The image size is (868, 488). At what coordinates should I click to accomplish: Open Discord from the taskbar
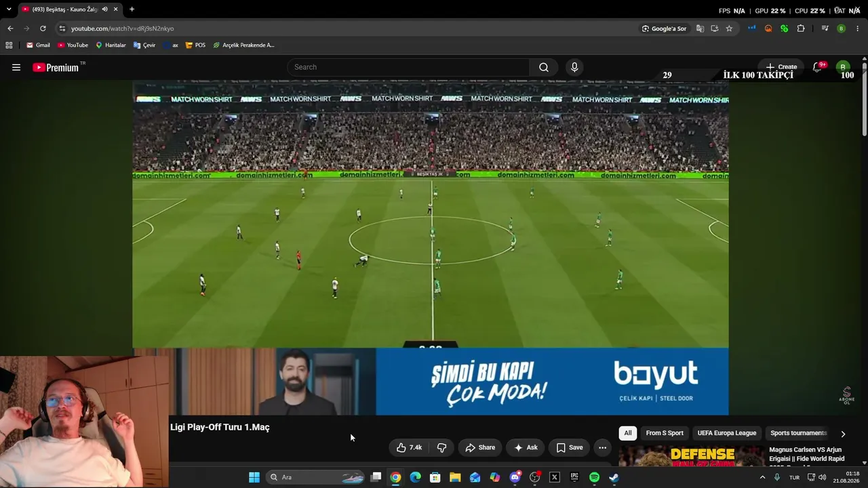515,477
